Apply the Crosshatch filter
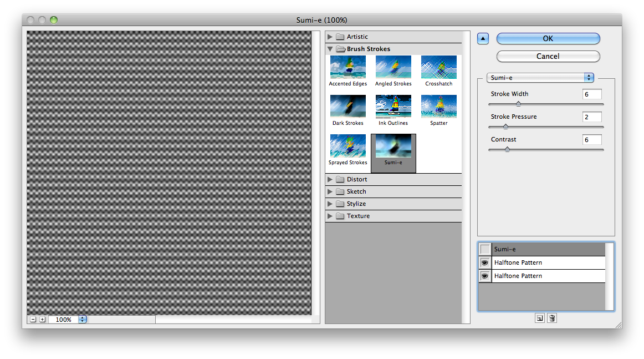The width and height of the screenshot is (644, 359). 438,68
